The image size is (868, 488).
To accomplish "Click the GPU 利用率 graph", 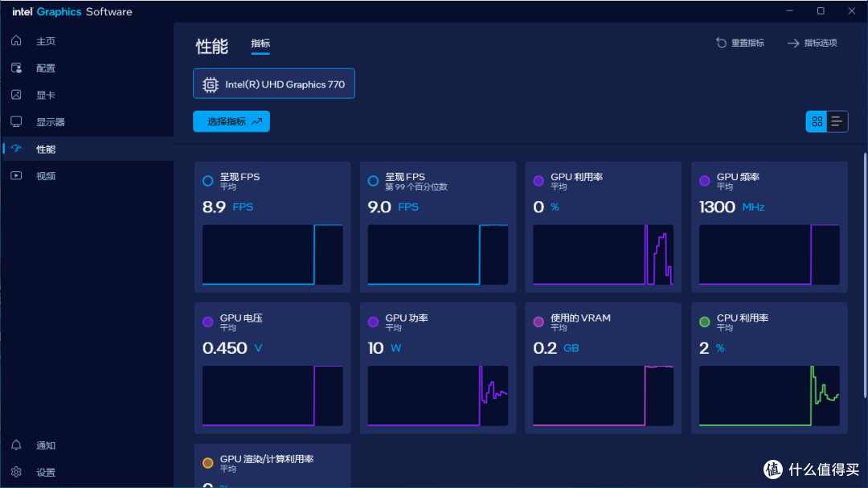I will point(604,255).
